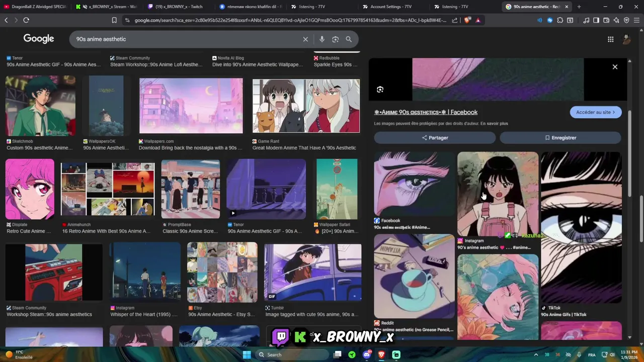Click the blue sound waves extension icon

[x=539, y=20]
